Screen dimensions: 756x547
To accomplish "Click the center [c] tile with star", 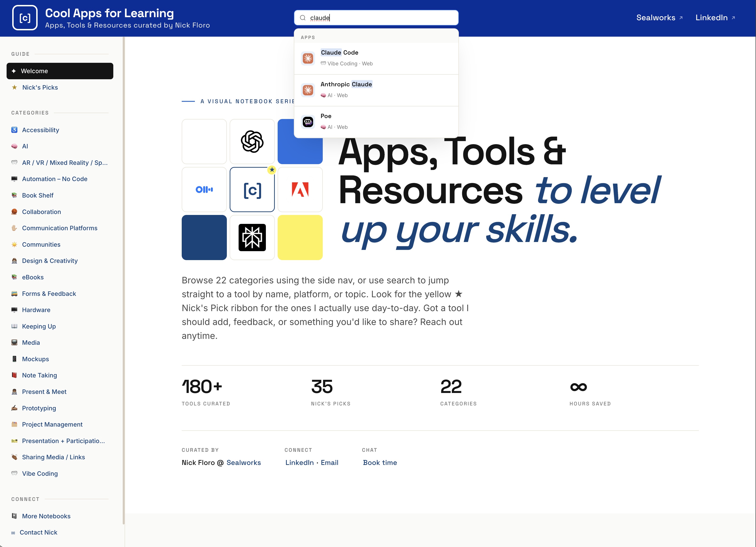I will [x=252, y=190].
